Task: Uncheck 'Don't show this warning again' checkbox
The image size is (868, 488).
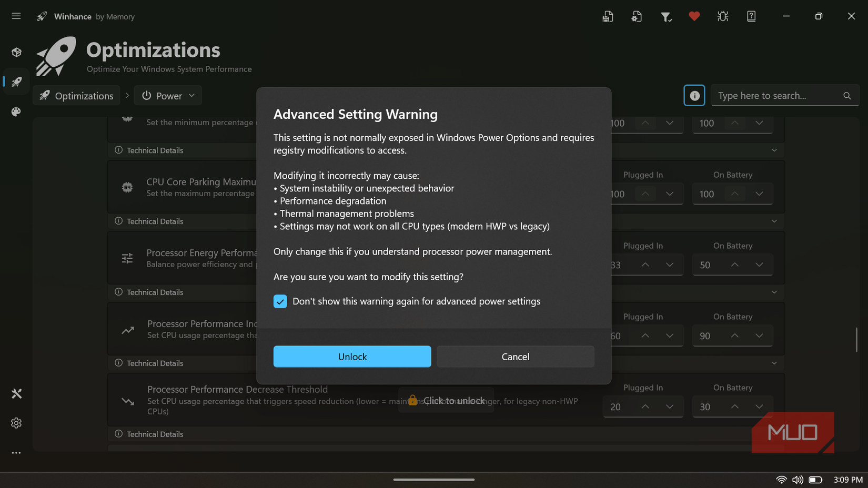Action: [x=280, y=301]
